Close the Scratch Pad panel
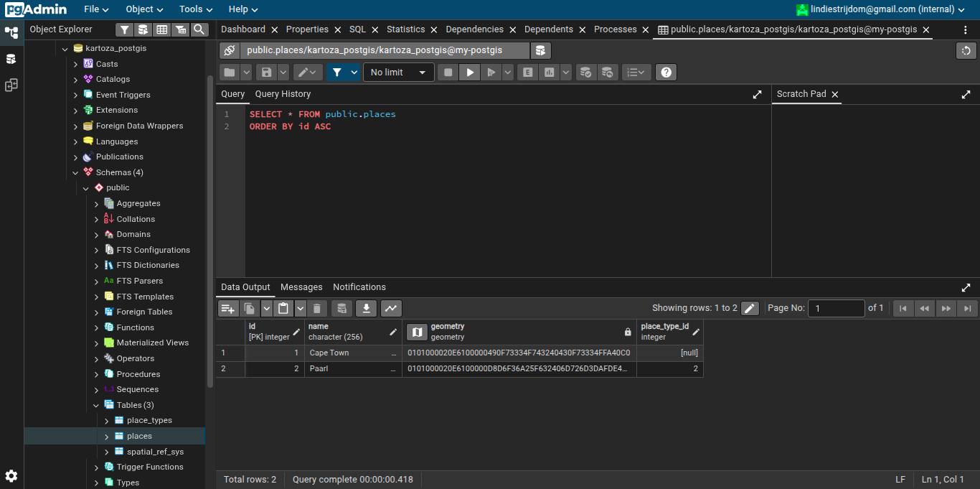Image resolution: width=980 pixels, height=489 pixels. point(835,94)
